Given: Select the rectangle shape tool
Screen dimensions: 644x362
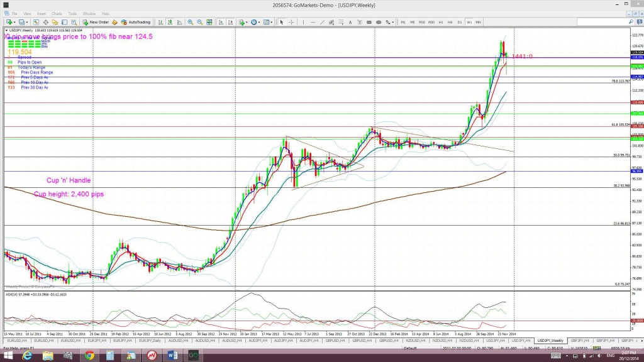Looking at the screenshot, I should click(369, 22).
